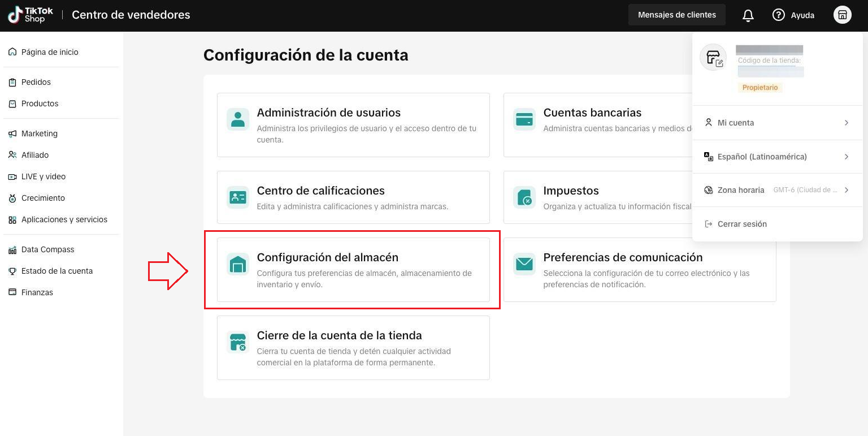Select Cerrar sesión to log out

741,224
